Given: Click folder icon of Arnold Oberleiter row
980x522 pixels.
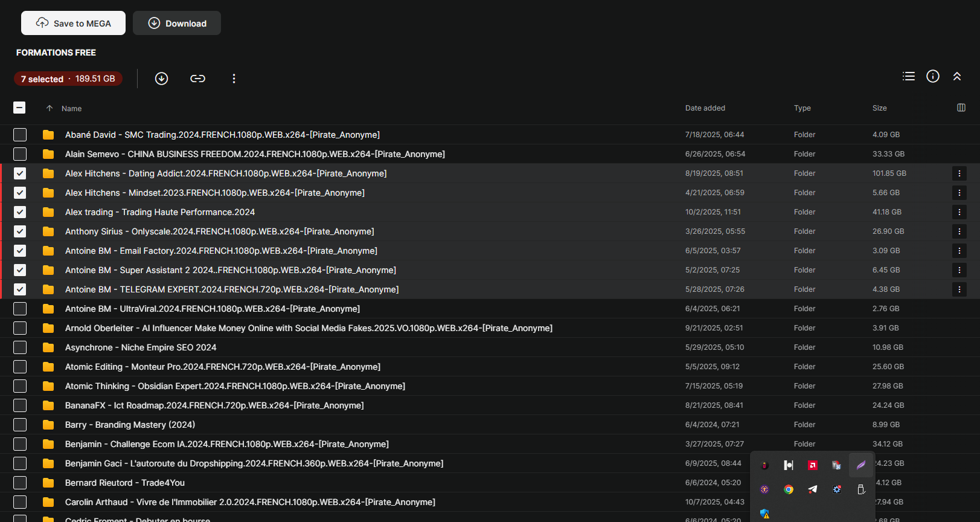Looking at the screenshot, I should pyautogui.click(x=48, y=328).
